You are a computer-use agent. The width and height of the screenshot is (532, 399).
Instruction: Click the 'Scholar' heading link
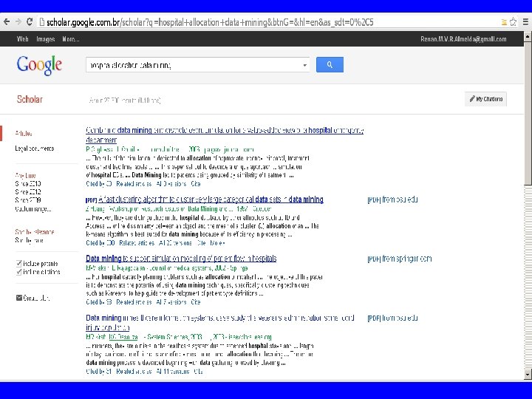point(30,99)
